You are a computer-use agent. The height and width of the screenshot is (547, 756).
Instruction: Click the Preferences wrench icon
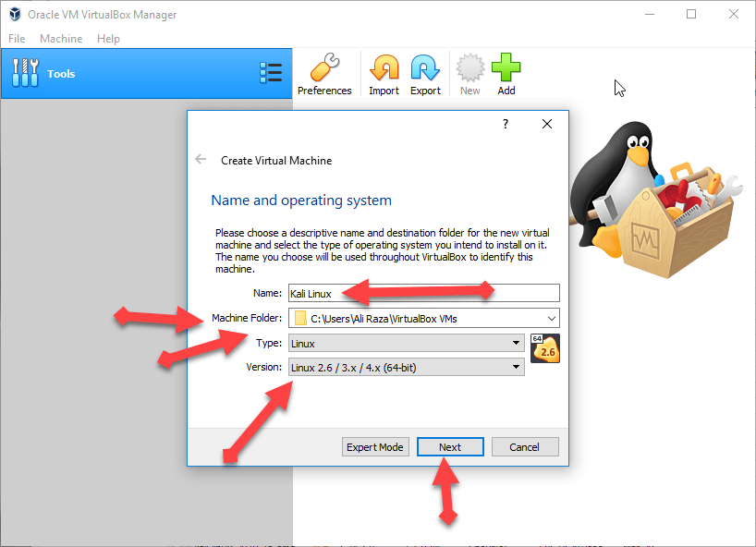click(324, 69)
